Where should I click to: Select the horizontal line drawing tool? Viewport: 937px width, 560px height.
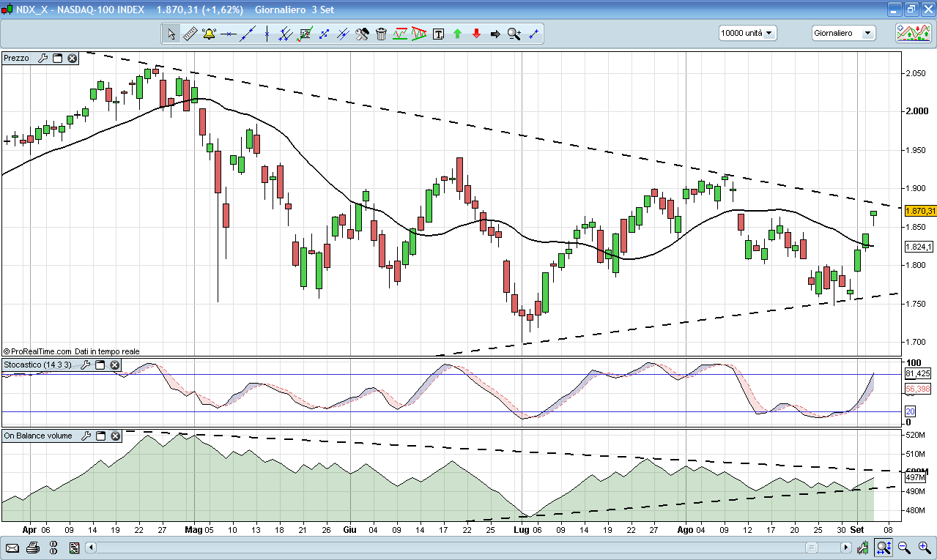click(x=228, y=34)
